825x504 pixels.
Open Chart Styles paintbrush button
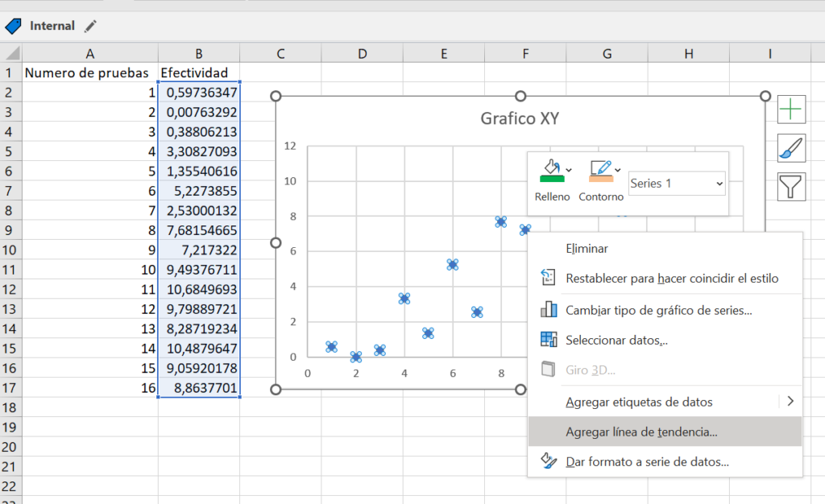[x=791, y=148]
